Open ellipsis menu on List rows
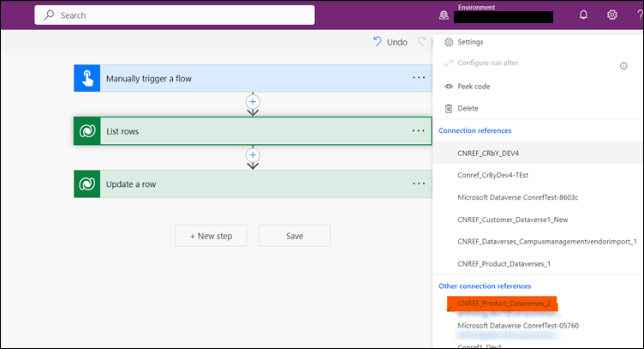Viewport: 644px width, 349px height. 419,131
